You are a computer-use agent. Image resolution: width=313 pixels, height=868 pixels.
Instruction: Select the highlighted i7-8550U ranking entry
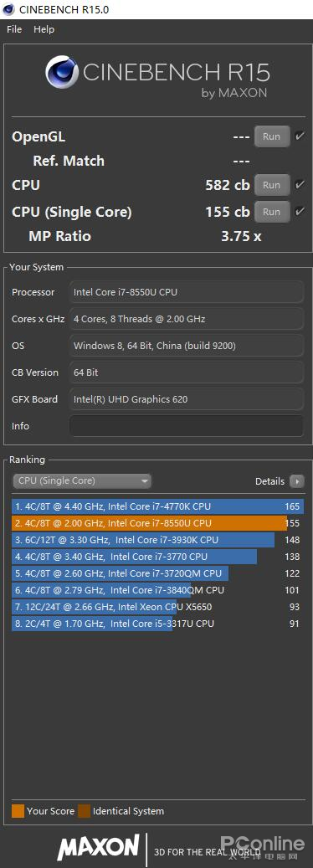click(x=157, y=523)
